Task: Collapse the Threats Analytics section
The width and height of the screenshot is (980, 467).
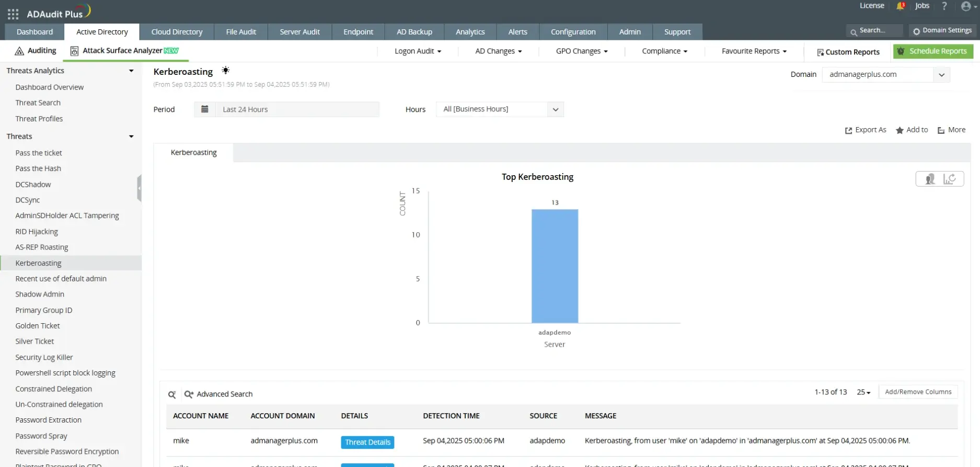Action: (131, 71)
